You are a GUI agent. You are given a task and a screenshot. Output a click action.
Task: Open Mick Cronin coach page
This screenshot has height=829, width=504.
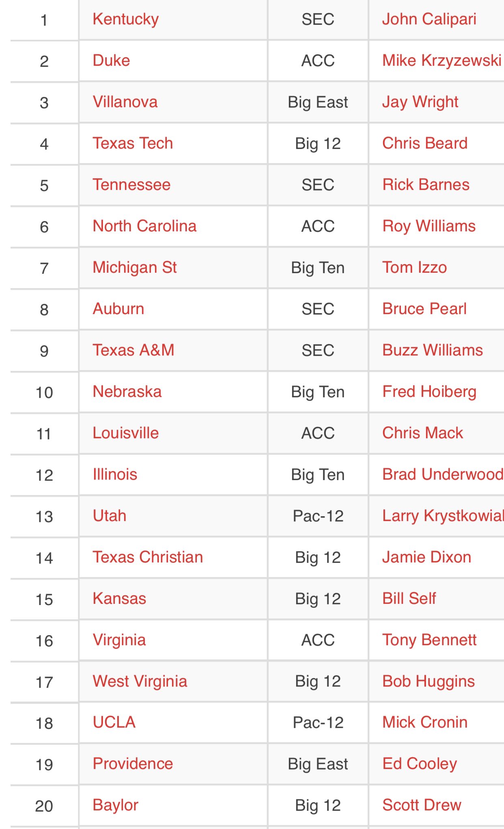point(425,722)
